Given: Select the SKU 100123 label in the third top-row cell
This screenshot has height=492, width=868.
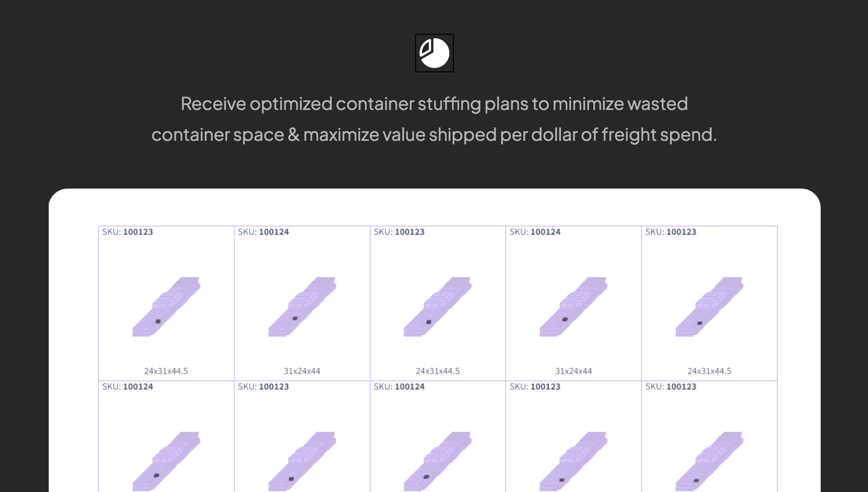Looking at the screenshot, I should 399,232.
